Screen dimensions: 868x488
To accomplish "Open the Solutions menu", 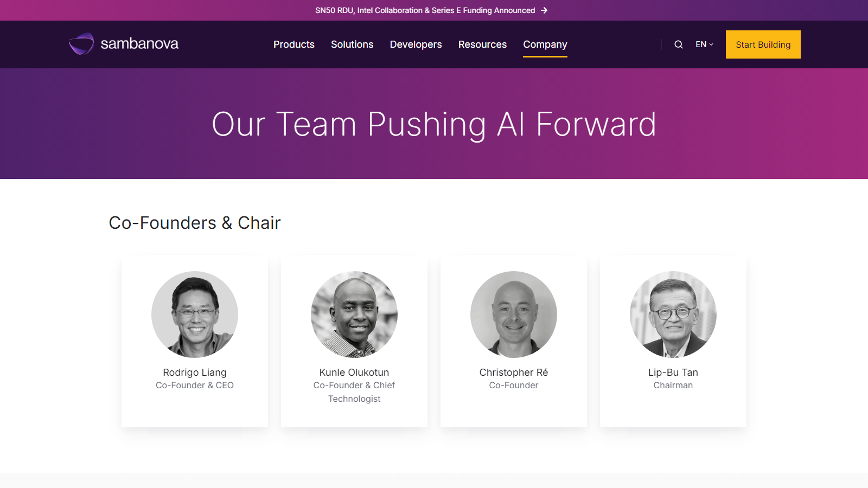I will [352, 44].
